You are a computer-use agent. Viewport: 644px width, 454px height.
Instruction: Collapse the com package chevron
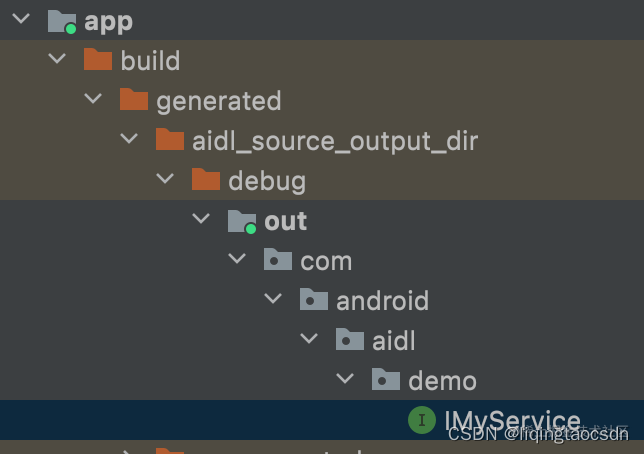point(237,258)
